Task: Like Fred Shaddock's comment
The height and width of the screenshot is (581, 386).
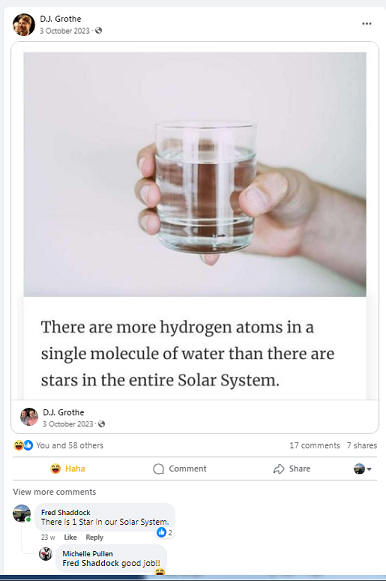Action: (70, 537)
